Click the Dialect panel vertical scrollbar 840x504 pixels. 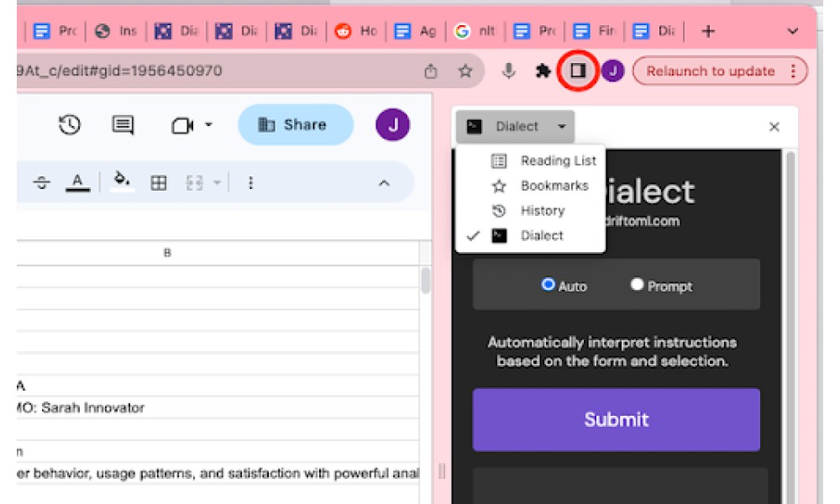pyautogui.click(x=790, y=327)
